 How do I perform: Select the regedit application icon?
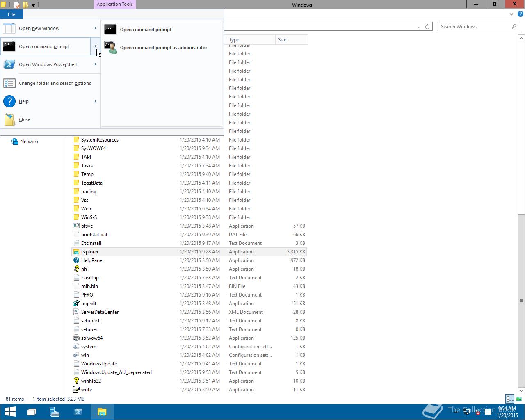point(76,304)
